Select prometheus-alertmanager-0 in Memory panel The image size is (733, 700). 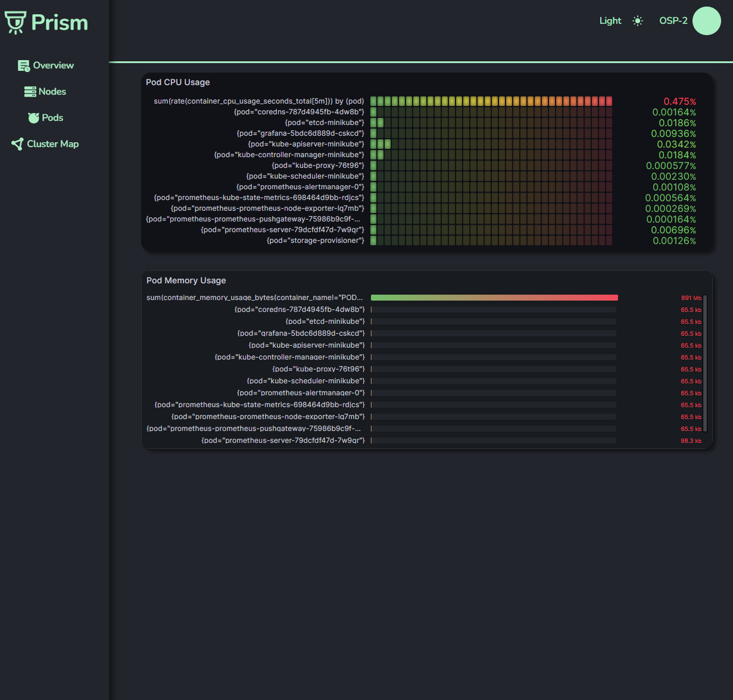tap(301, 393)
